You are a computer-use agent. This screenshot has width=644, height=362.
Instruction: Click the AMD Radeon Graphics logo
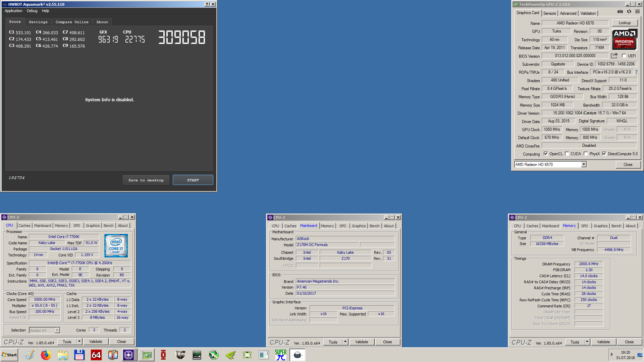625,39
